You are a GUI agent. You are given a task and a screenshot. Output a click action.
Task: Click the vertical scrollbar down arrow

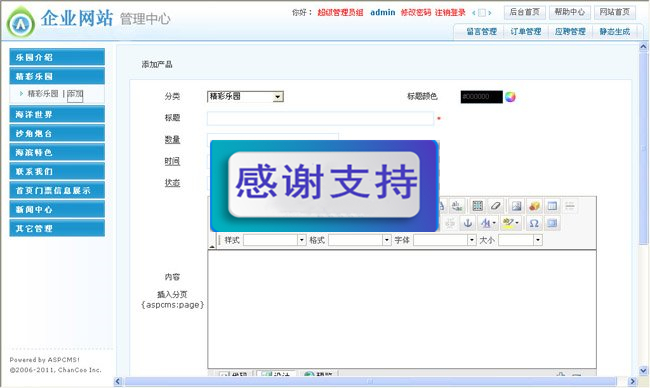643,371
